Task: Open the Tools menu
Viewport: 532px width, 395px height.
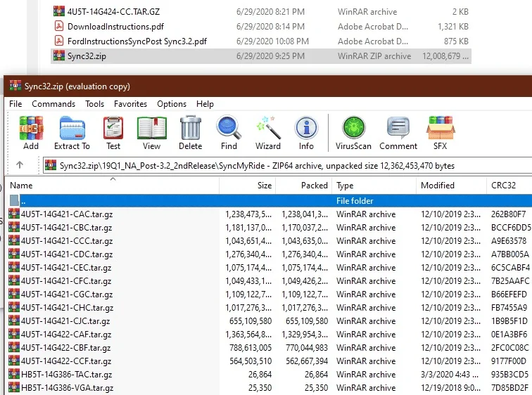Action: coord(95,103)
